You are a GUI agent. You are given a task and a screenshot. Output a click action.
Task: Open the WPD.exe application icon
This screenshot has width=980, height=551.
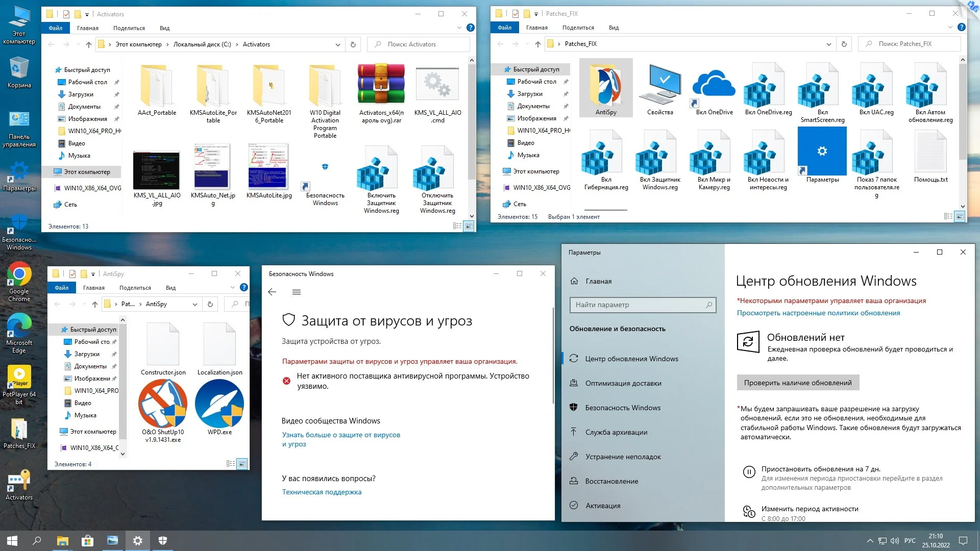pos(219,404)
